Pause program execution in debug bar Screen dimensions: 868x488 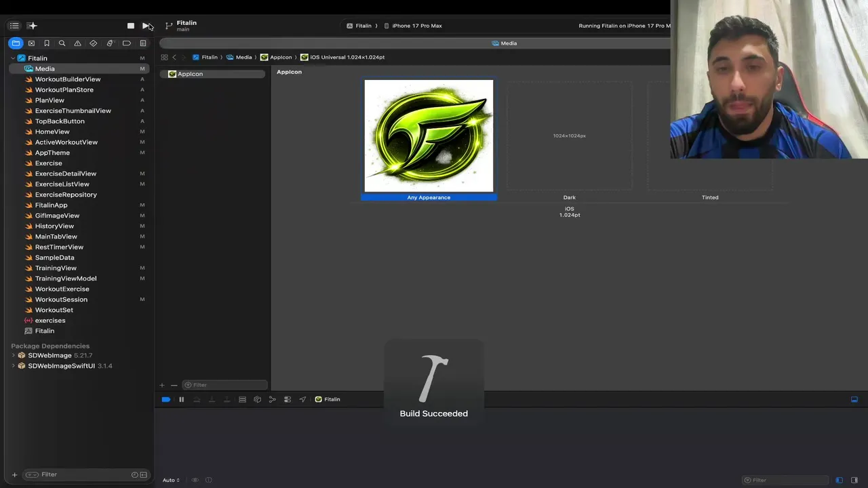(x=181, y=400)
